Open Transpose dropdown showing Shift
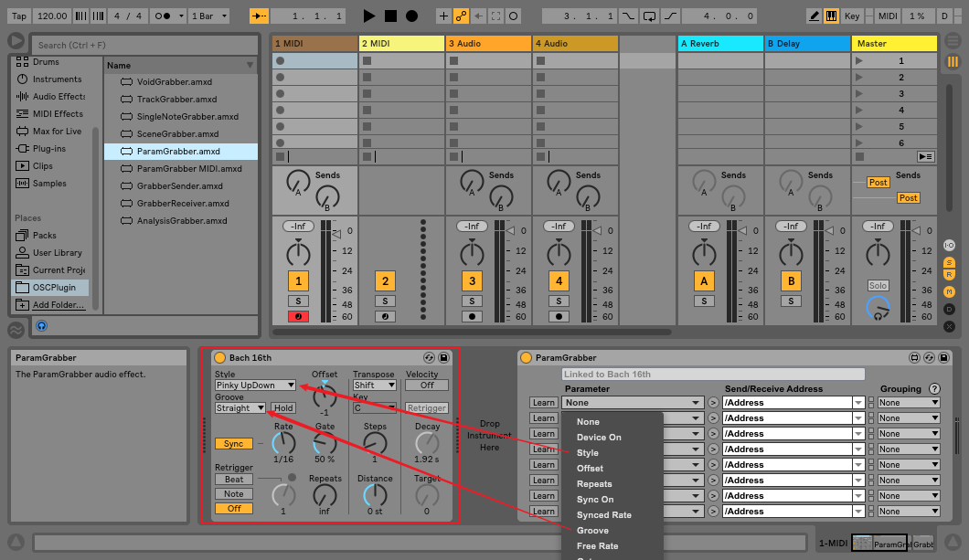The width and height of the screenshot is (969, 560). 375,386
